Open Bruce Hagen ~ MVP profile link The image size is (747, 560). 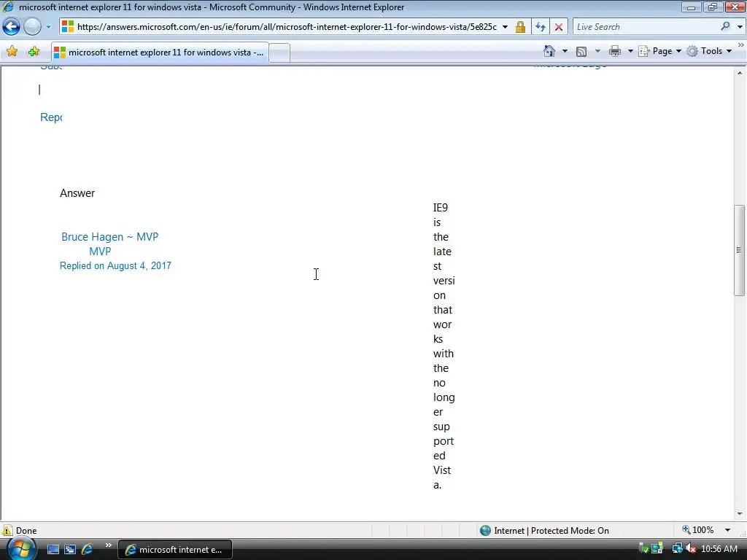pos(109,237)
